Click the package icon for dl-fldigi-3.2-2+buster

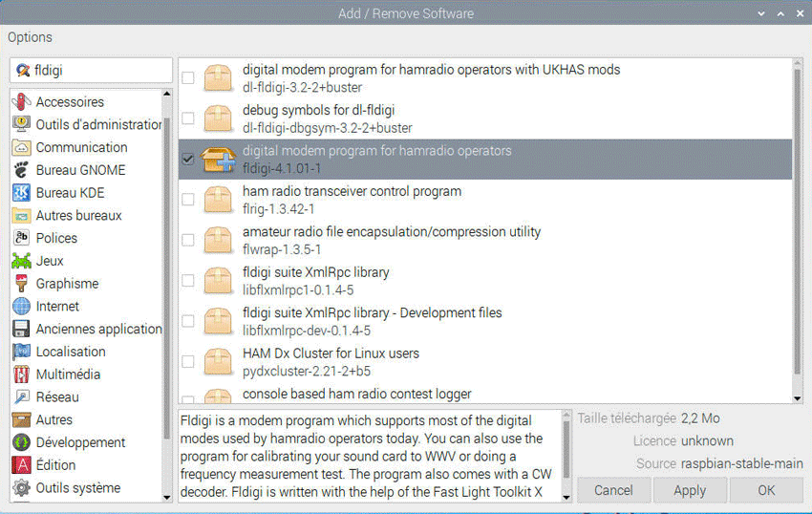tap(218, 78)
